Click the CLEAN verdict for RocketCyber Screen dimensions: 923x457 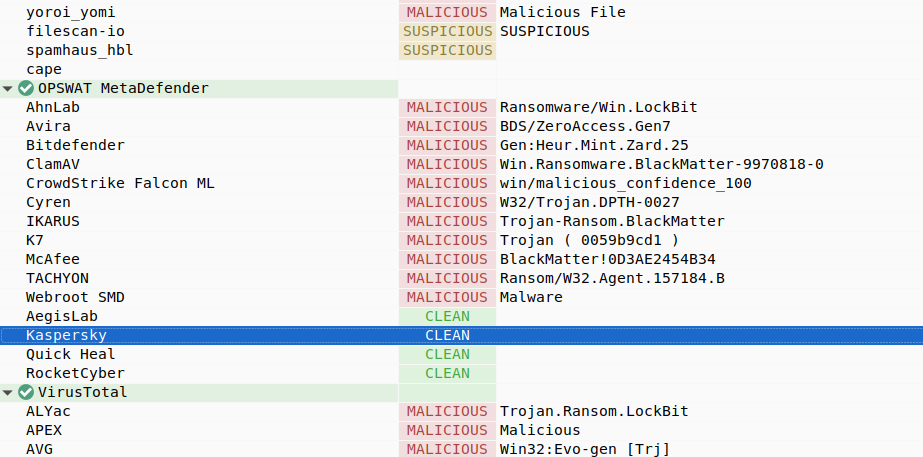(x=447, y=373)
